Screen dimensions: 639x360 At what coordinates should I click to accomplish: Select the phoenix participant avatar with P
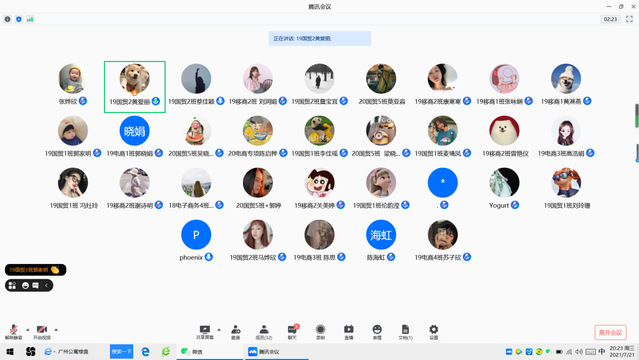196,235
